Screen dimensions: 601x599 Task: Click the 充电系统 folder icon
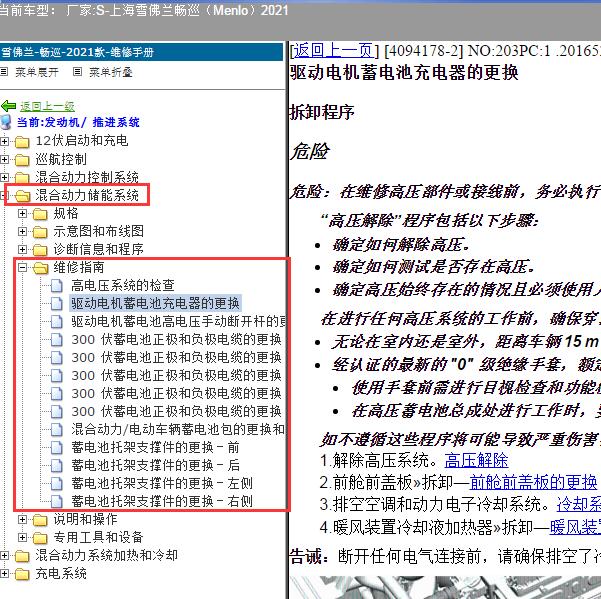point(22,574)
